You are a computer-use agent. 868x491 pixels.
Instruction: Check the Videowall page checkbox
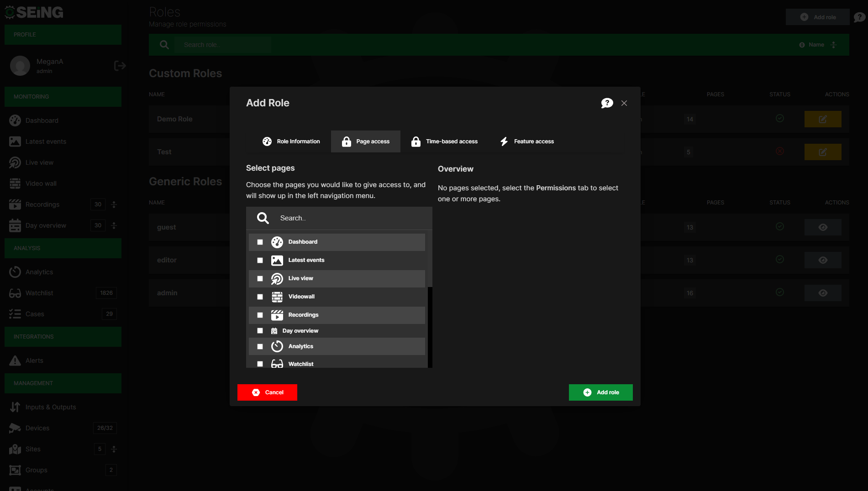pyautogui.click(x=260, y=297)
